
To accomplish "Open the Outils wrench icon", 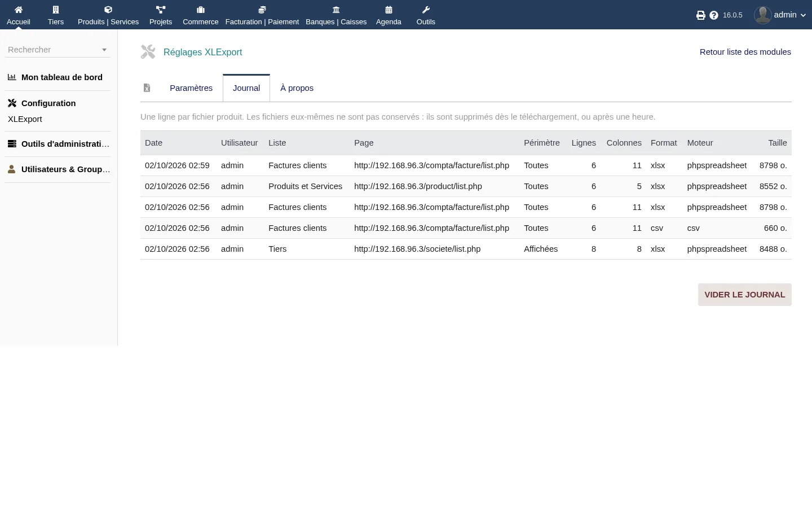I will click(x=426, y=10).
